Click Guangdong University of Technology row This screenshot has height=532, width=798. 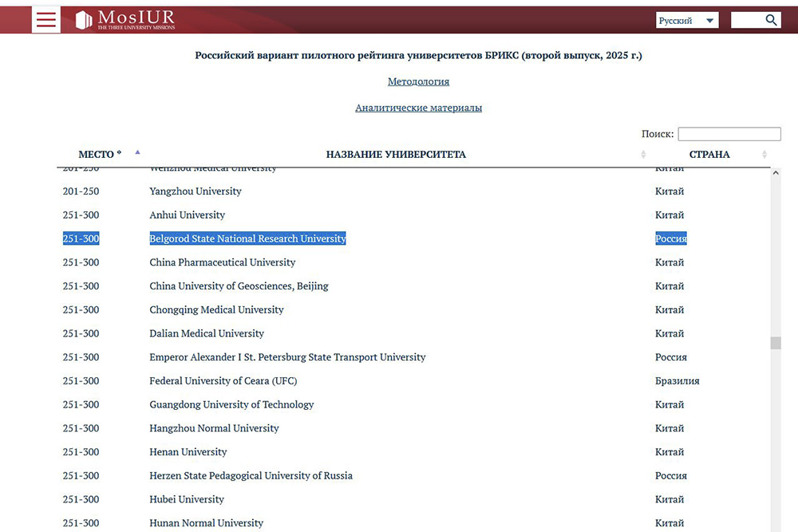point(231,404)
